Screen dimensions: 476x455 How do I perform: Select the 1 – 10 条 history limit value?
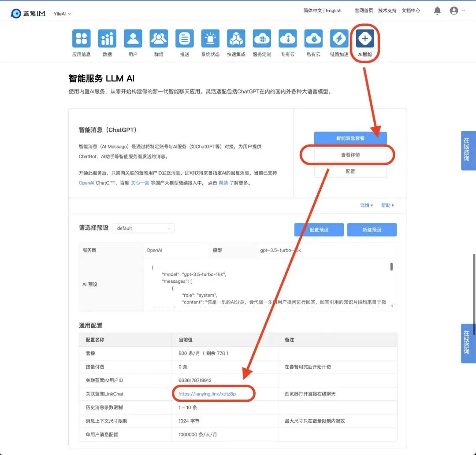coord(188,407)
